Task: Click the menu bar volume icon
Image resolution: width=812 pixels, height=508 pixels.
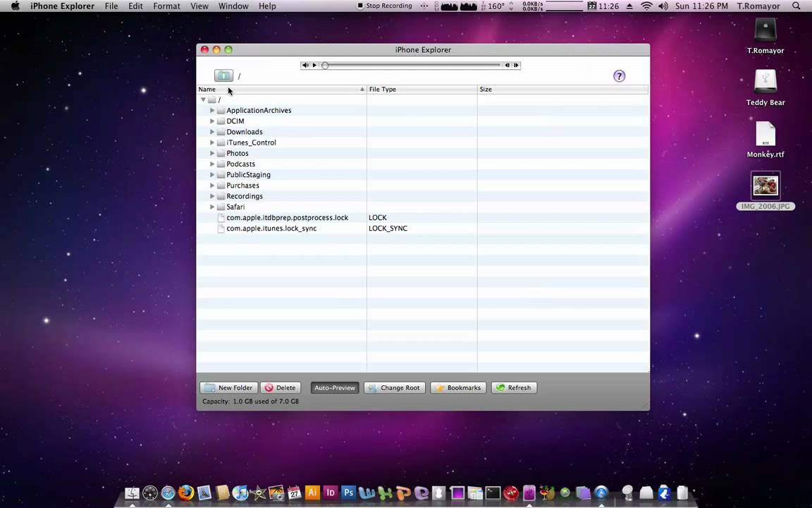Action: 663,6
